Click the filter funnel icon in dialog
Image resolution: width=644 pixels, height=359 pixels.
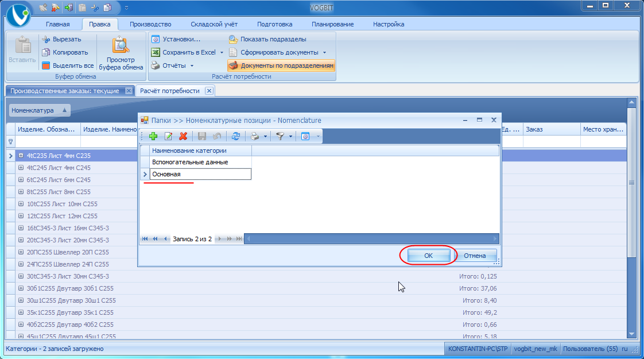click(x=280, y=136)
